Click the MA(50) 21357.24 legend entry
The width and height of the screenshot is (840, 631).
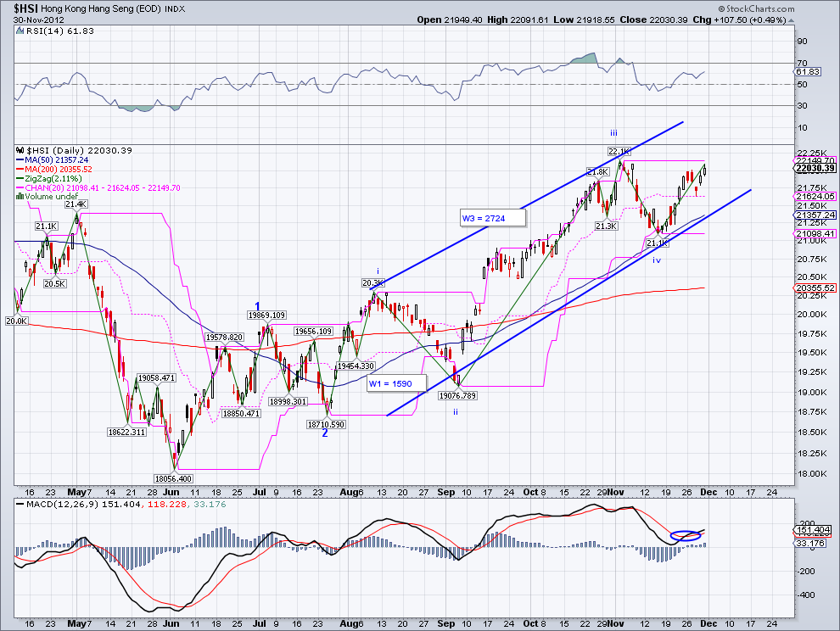(52, 160)
